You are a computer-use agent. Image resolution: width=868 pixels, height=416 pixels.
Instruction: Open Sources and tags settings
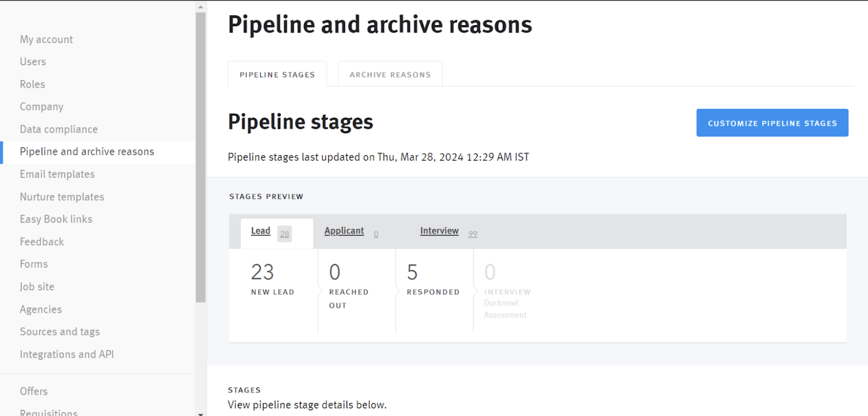pyautogui.click(x=60, y=332)
